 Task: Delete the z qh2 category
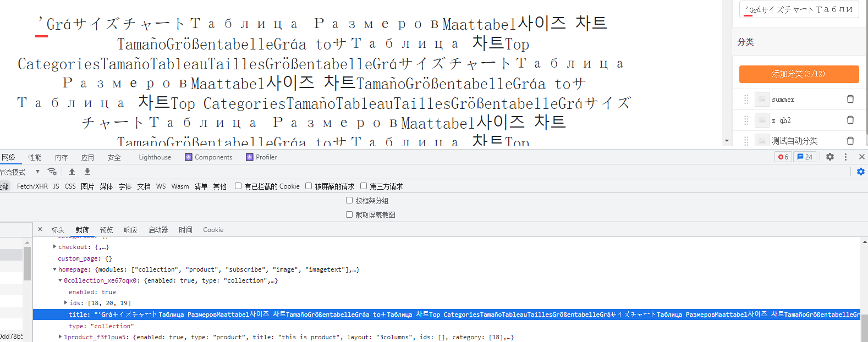850,120
